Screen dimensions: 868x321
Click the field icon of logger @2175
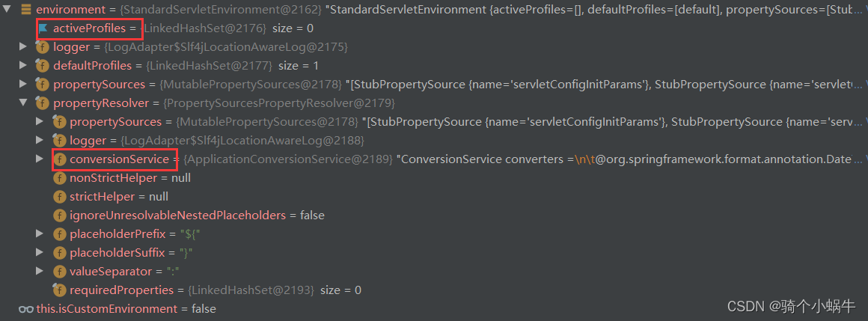pyautogui.click(x=42, y=47)
